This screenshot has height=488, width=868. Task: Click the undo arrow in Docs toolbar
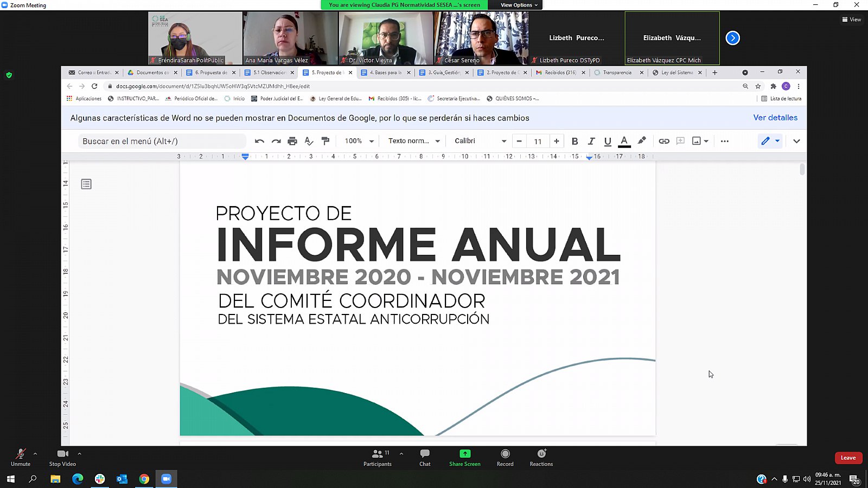[259, 141]
